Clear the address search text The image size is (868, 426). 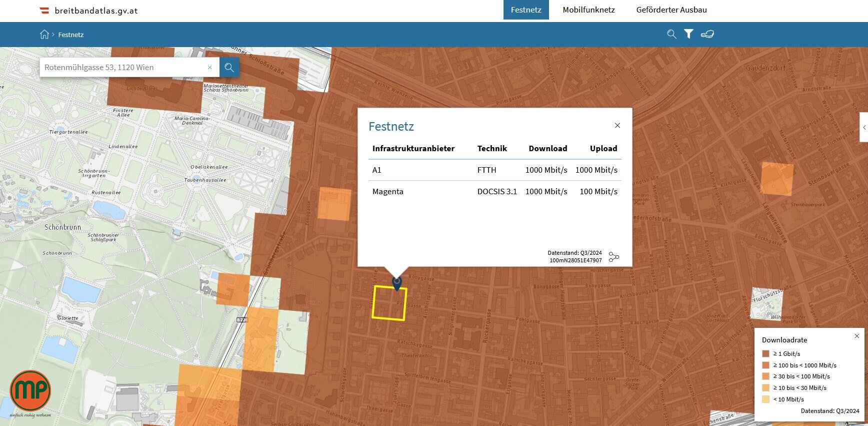point(210,67)
